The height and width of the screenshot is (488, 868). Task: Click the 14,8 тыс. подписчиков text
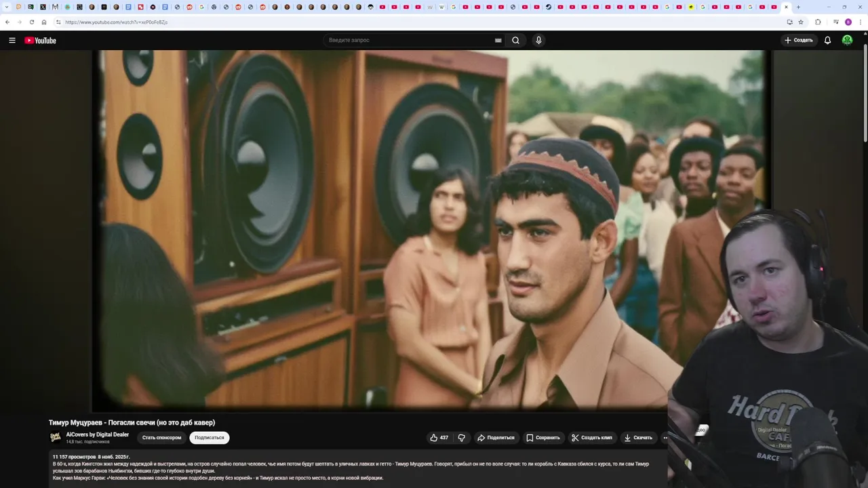(88, 442)
